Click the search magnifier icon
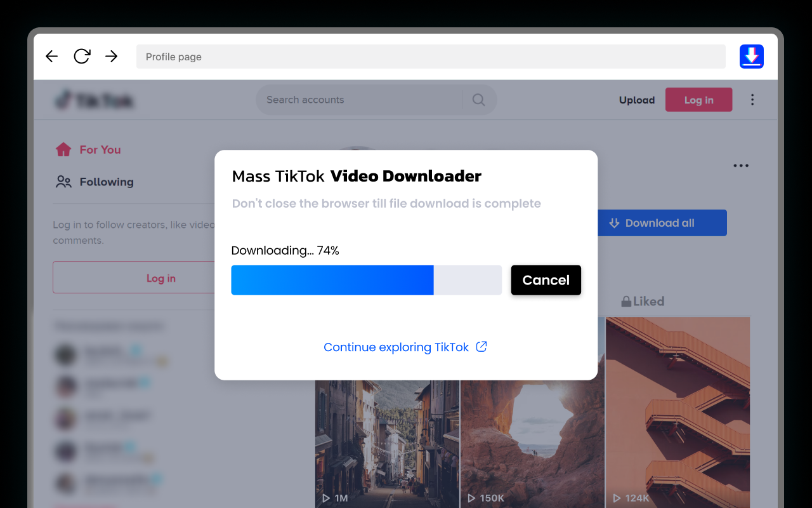This screenshot has height=508, width=812. click(478, 100)
